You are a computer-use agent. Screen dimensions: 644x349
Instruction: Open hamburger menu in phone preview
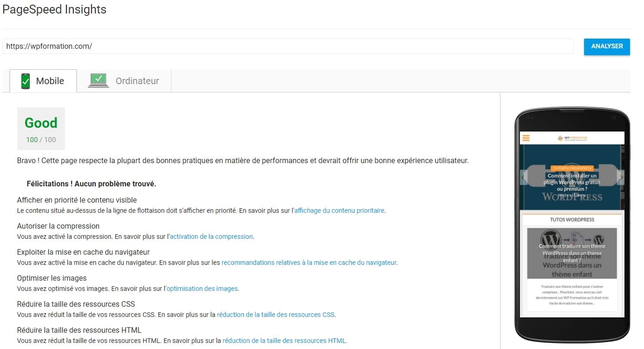pyautogui.click(x=526, y=138)
